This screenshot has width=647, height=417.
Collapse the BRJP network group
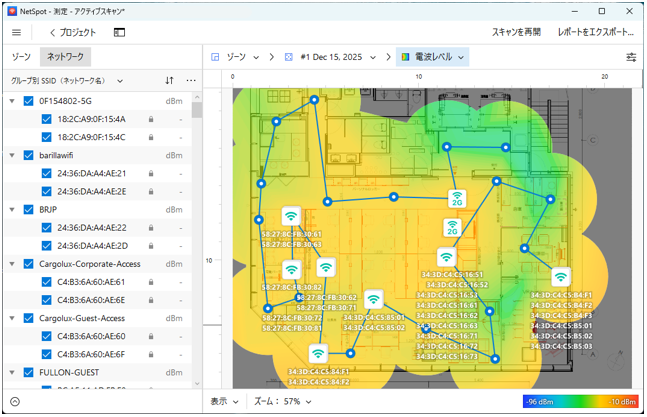11,210
